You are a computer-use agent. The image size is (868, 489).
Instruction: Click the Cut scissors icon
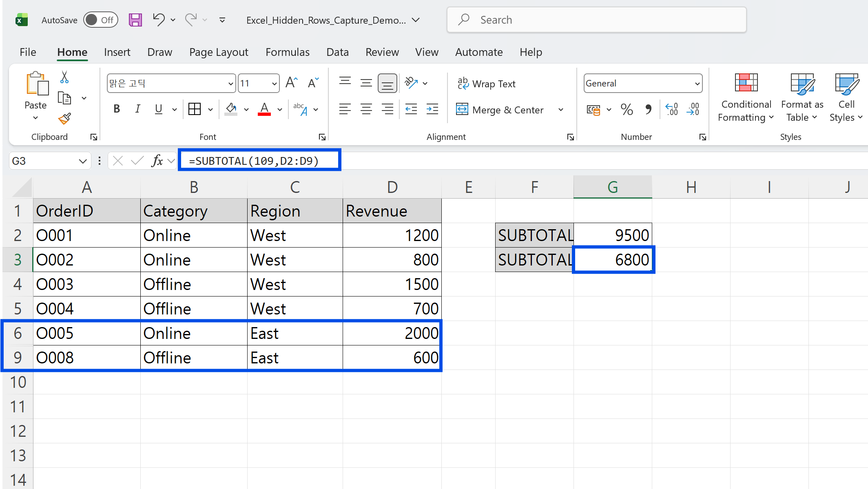point(64,77)
